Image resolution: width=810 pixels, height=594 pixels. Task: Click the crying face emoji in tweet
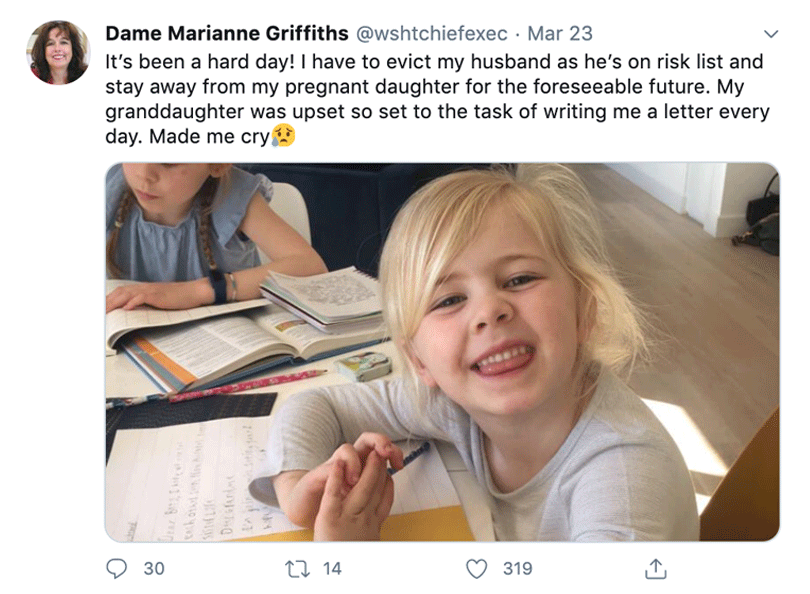click(x=284, y=137)
